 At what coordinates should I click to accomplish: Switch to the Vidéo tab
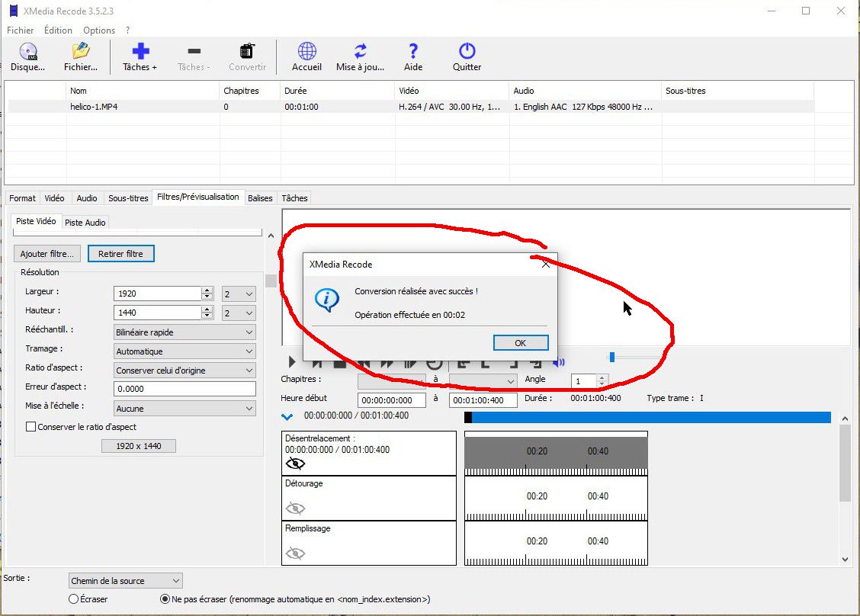(54, 198)
